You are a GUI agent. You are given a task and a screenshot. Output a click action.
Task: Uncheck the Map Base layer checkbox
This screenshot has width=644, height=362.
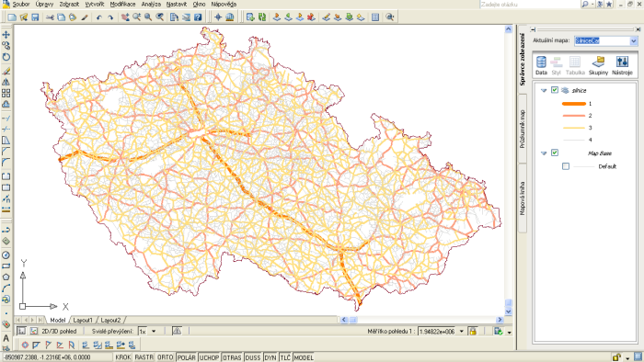click(555, 153)
